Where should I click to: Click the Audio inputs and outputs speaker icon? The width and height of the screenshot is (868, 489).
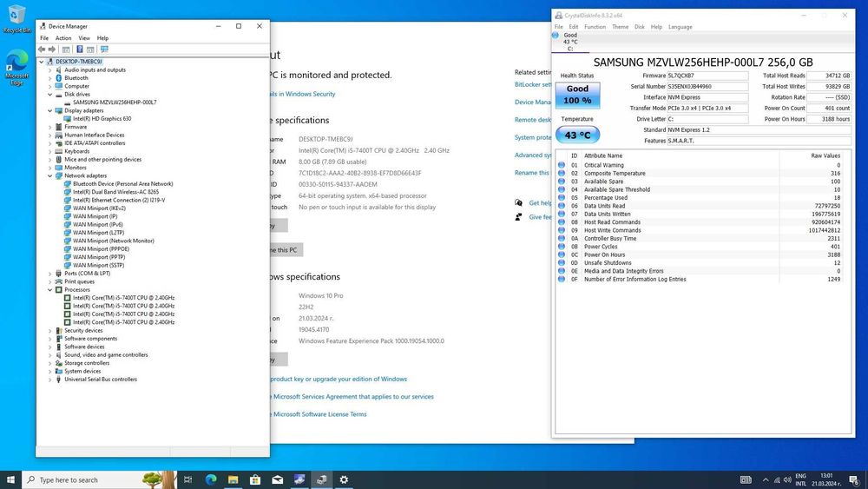(x=59, y=69)
